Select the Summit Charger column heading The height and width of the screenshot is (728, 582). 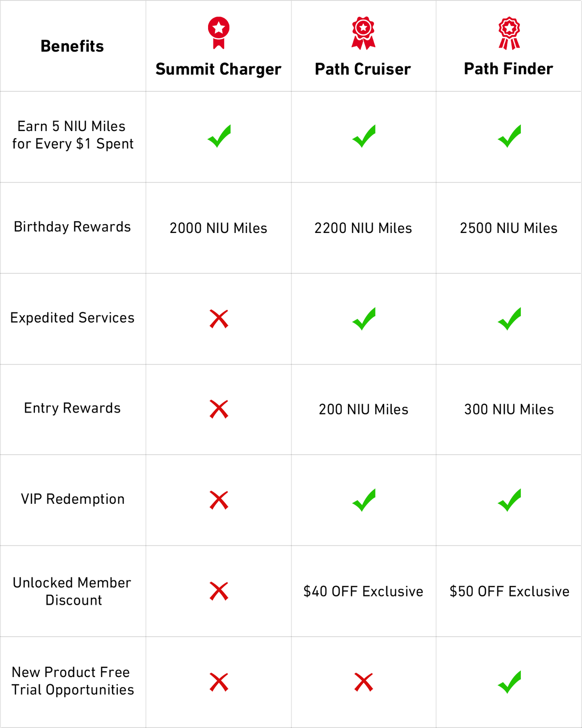[218, 69]
